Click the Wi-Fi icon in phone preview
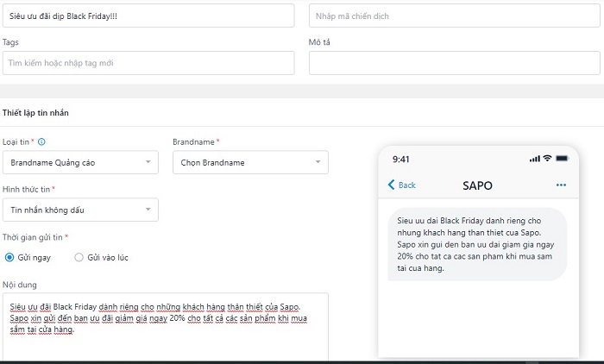The height and width of the screenshot is (364, 604). pyautogui.click(x=546, y=160)
